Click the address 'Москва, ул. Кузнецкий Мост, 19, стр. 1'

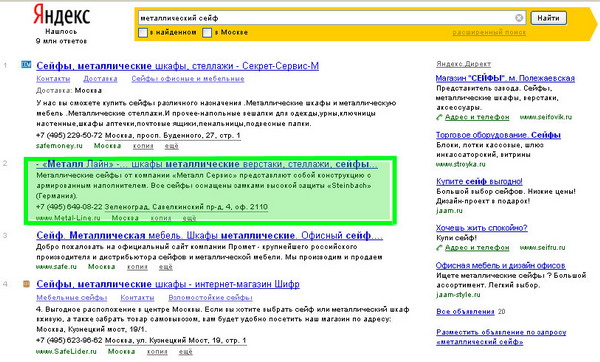point(176,341)
